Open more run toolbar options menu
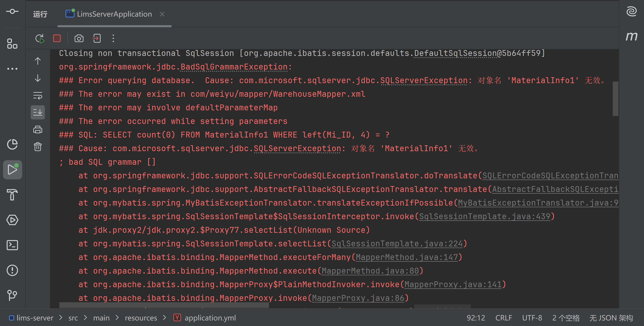This screenshot has height=326, width=644. pos(113,38)
